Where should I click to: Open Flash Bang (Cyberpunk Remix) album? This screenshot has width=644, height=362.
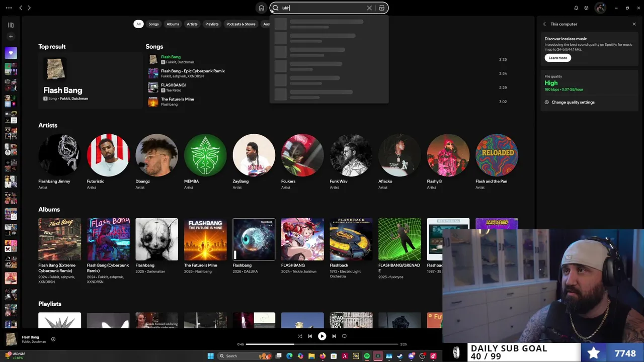[108, 251]
